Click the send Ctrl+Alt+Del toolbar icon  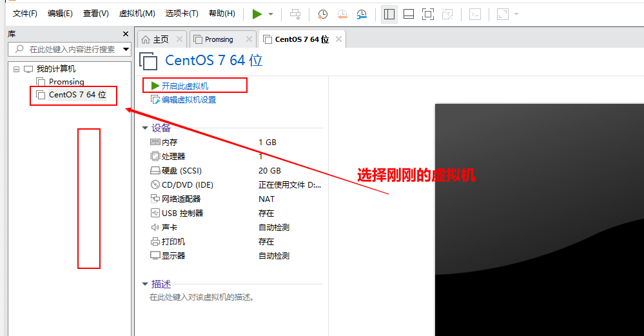point(295,14)
